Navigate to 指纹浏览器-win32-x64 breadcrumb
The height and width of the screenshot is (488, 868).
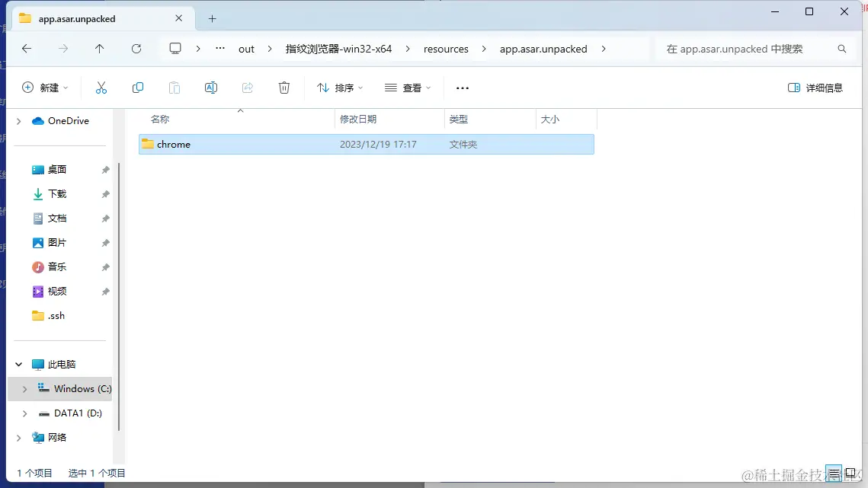tap(339, 49)
